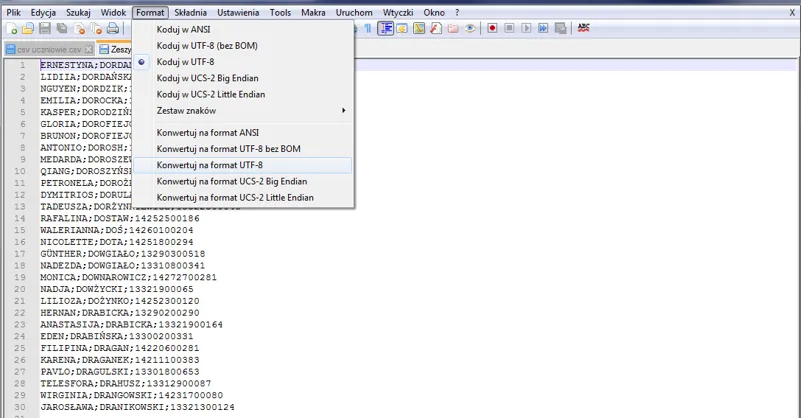Screen dimensions: 801x418
Task: Choose Konwertuj na format UTF-8
Action: pyautogui.click(x=209, y=165)
